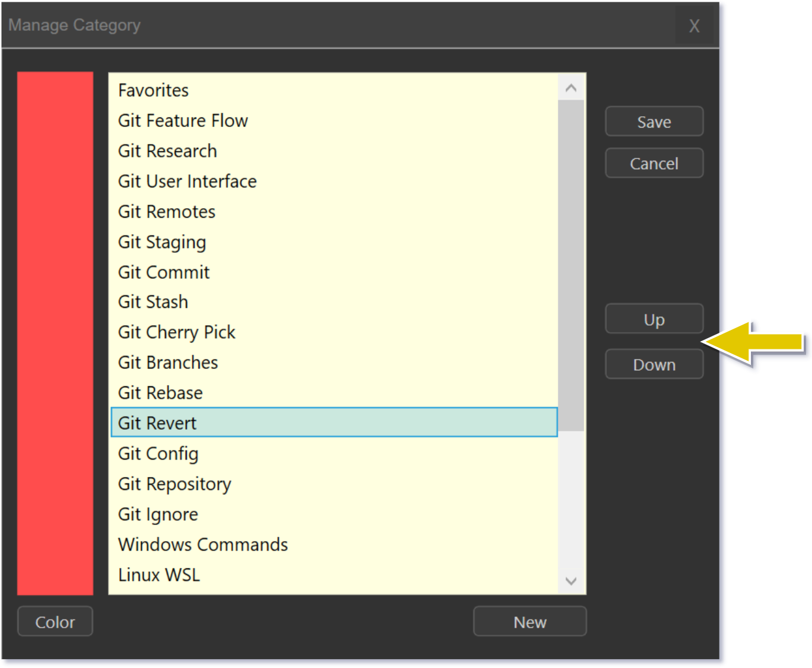812x668 pixels.
Task: Create a new category with New
Action: [x=529, y=622]
